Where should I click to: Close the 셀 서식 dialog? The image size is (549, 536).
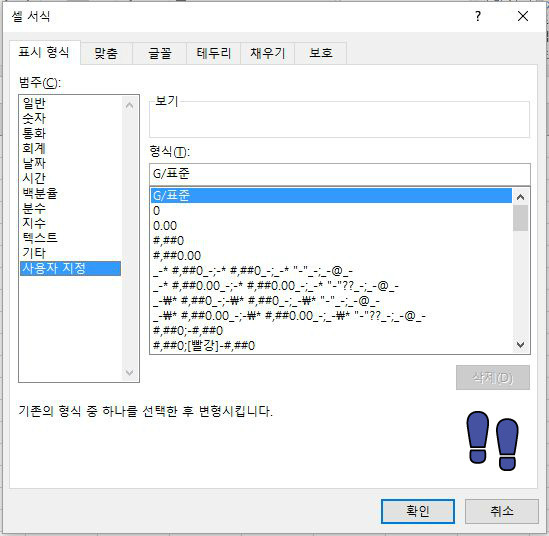pos(523,16)
